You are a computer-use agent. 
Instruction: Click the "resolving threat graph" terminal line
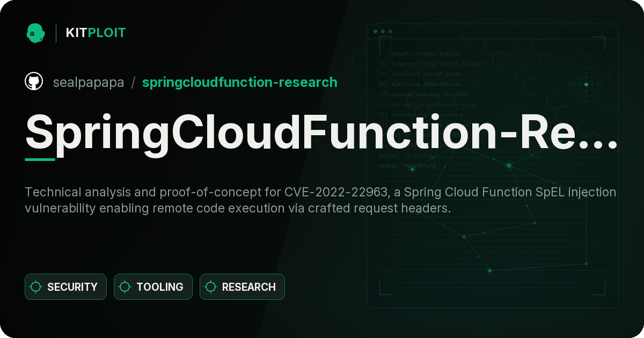pos(420,74)
